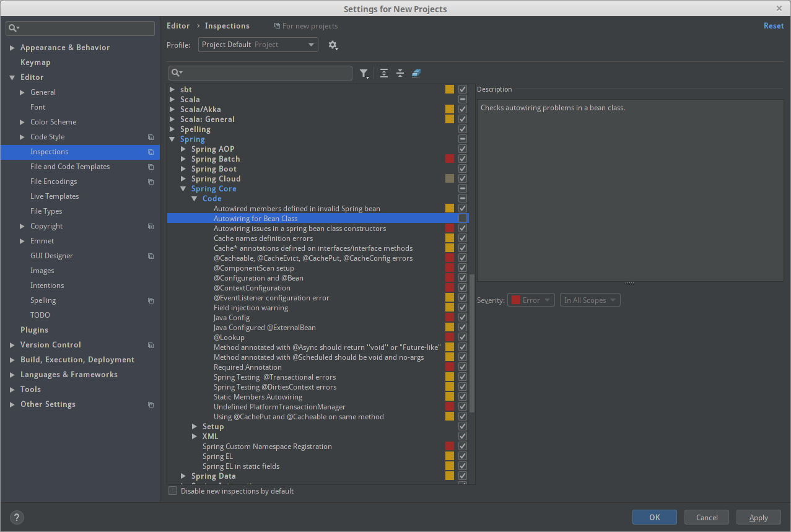The image size is (791, 532).
Task: Uncheck the @Lookup inspection checkbox
Action: (x=463, y=337)
